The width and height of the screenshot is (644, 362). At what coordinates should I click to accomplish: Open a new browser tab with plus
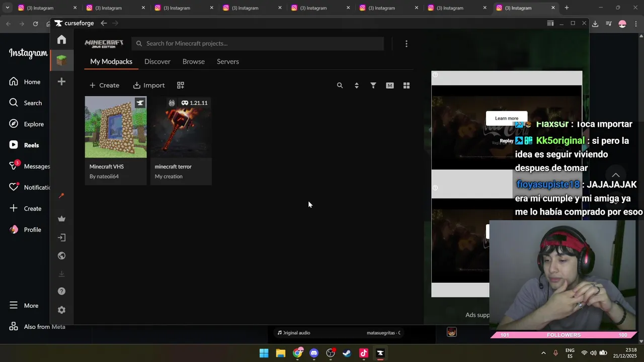567,8
